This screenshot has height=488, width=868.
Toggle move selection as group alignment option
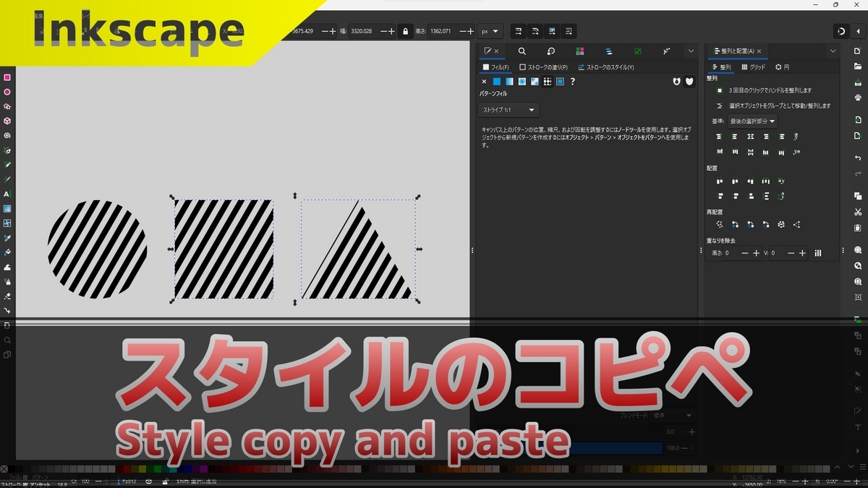coord(719,105)
